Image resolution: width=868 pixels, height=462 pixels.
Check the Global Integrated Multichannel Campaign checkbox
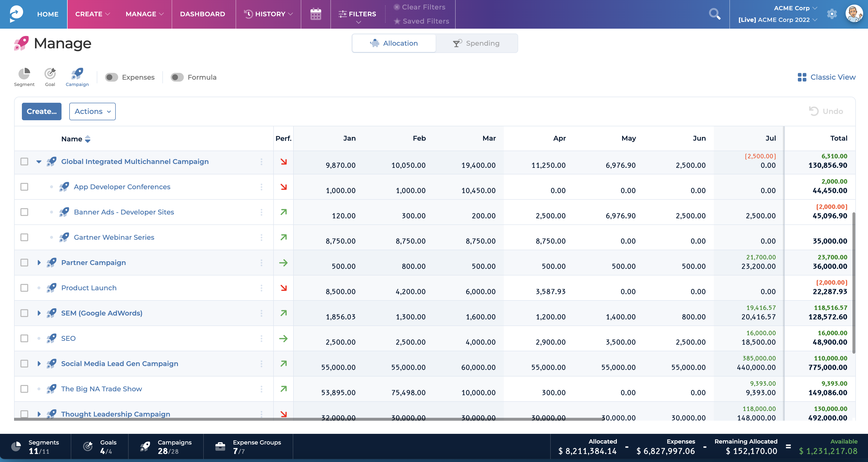(24, 162)
